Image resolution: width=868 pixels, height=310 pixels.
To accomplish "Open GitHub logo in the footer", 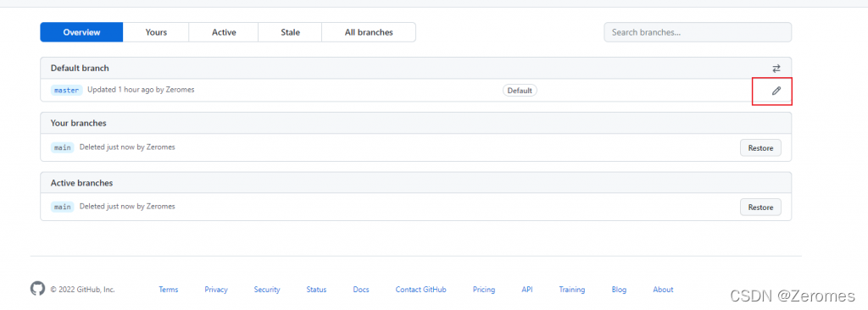I will (37, 289).
